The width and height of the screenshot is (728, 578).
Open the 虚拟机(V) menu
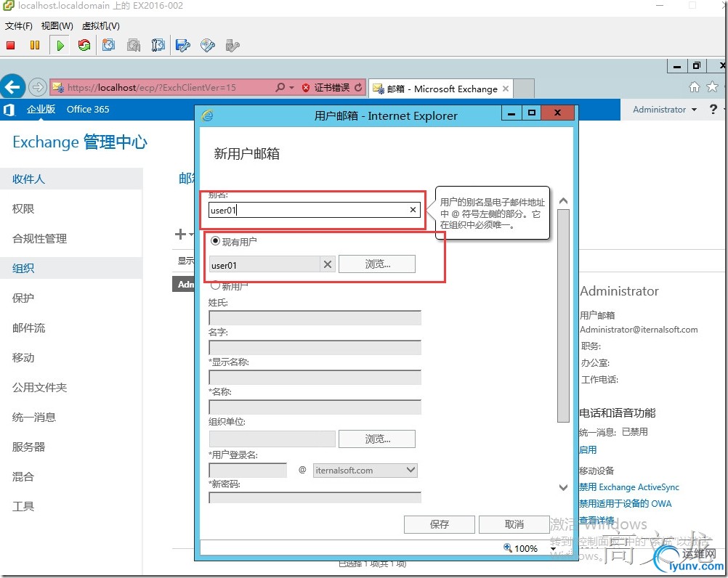click(x=101, y=26)
